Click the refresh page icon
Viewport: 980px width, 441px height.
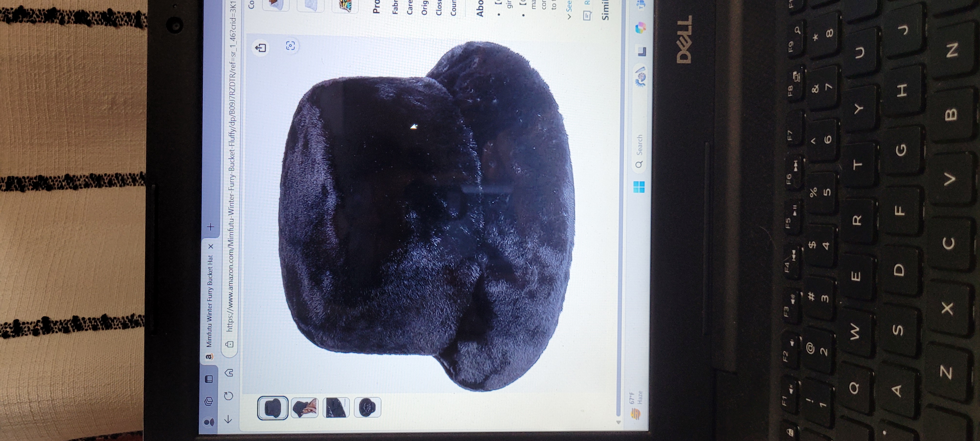(x=228, y=396)
